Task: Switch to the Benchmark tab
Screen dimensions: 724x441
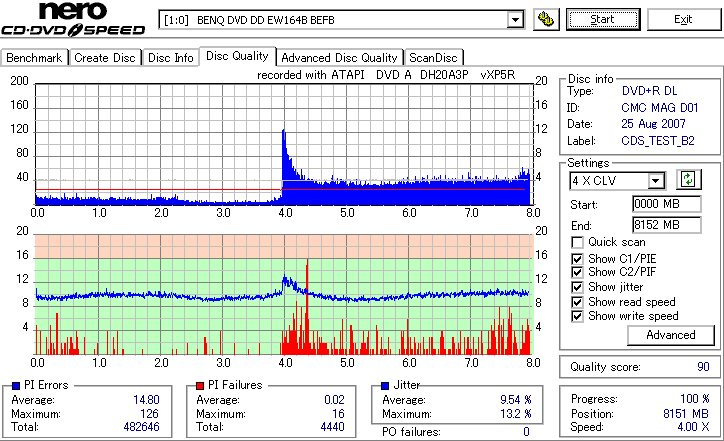Action: point(34,58)
